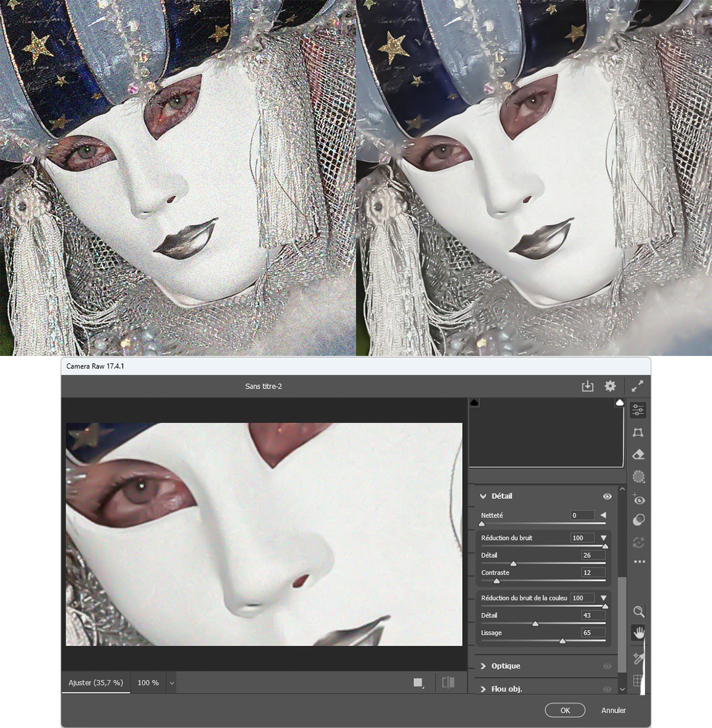Open the Edit adjustments panel
This screenshot has height=728, width=712.
click(x=638, y=409)
